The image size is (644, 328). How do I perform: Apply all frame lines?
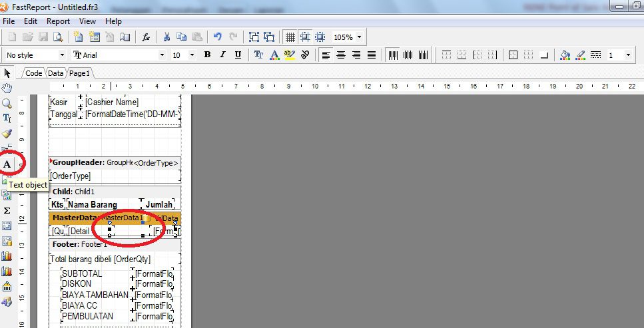coord(513,55)
